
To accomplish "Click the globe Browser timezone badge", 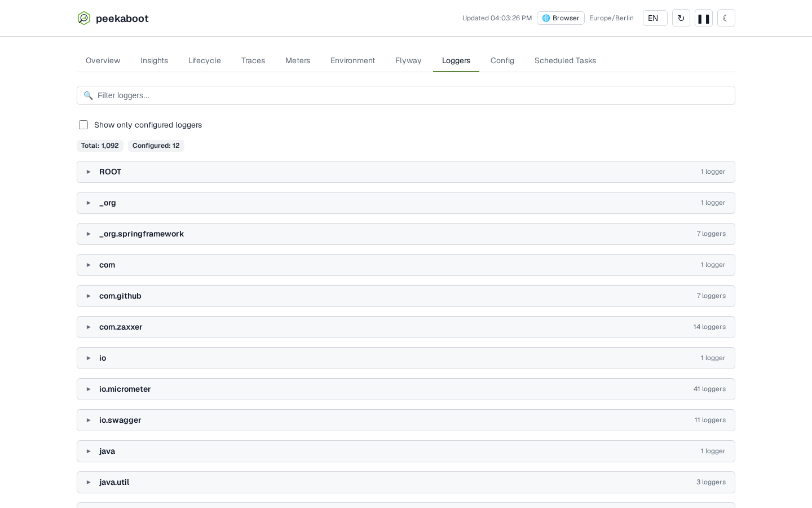I will click(x=561, y=18).
